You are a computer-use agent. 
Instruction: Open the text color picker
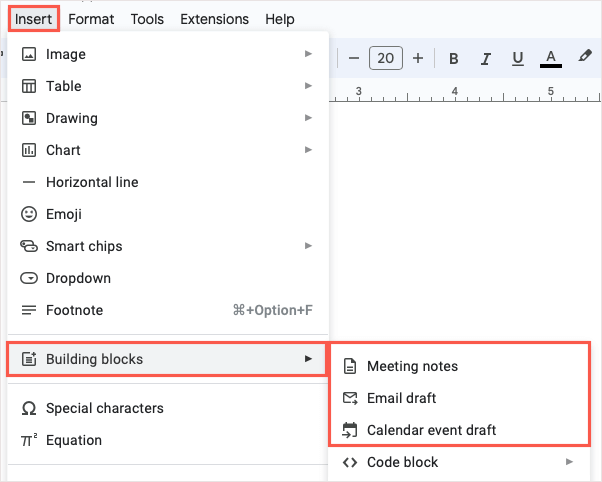tap(550, 59)
